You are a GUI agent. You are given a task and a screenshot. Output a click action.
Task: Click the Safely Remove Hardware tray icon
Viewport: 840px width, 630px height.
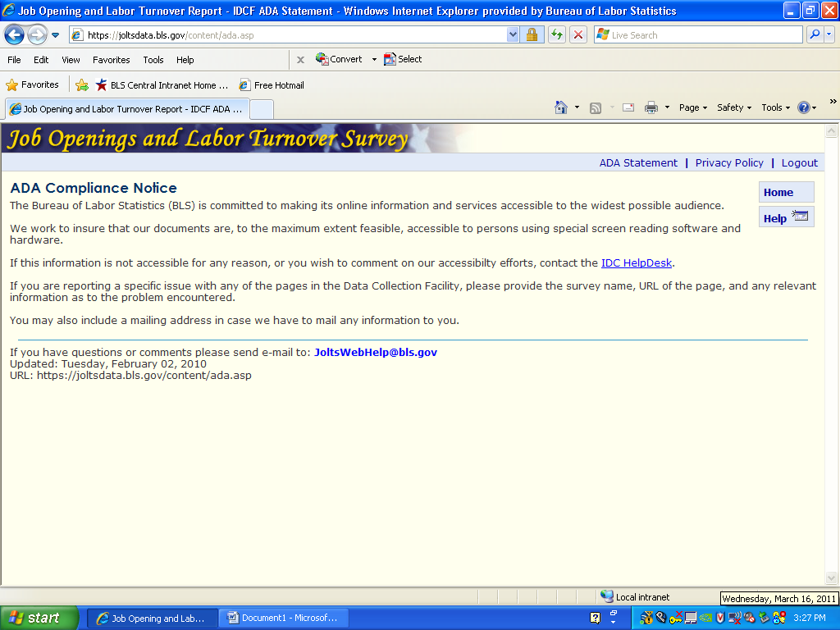click(x=764, y=619)
